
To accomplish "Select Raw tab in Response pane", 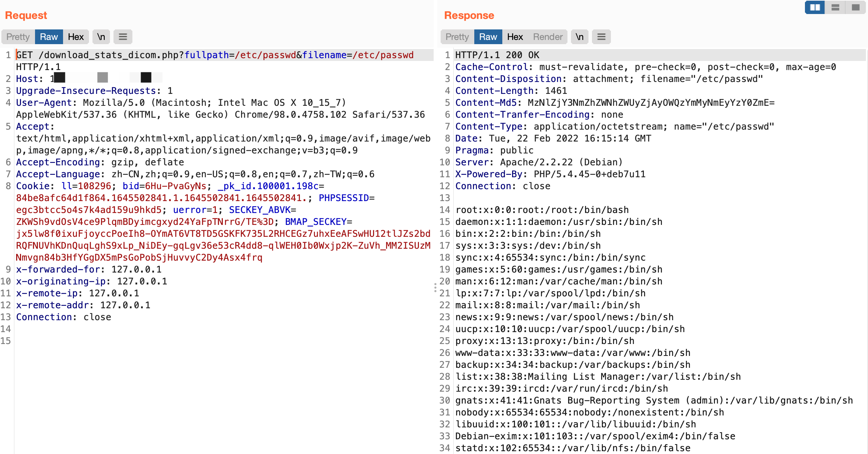I will pyautogui.click(x=488, y=37).
